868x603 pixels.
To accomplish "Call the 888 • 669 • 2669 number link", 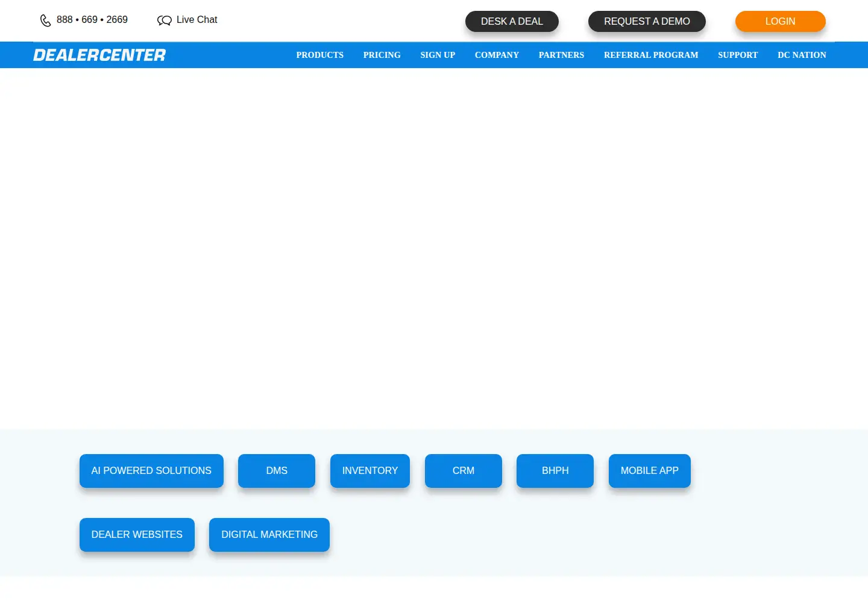I will coord(92,20).
